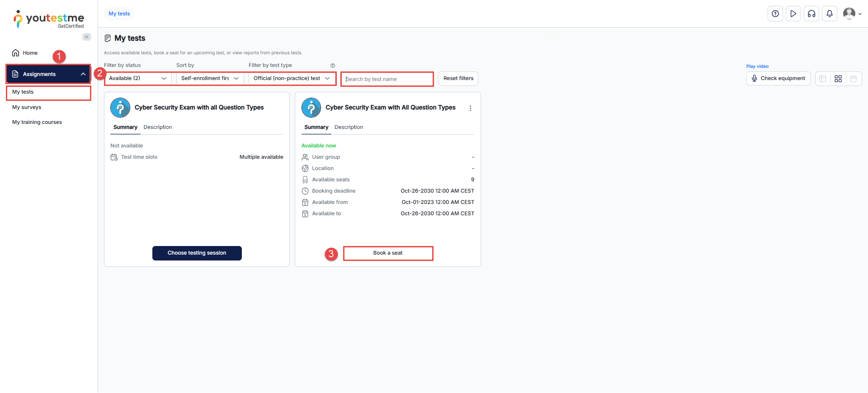Open the headset support icon
The image size is (868, 393).
(811, 14)
